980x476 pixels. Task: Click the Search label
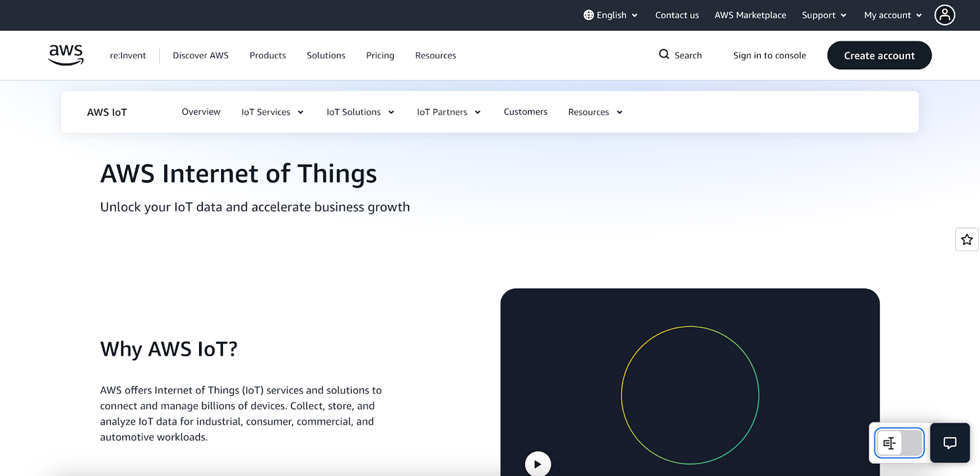coord(688,55)
